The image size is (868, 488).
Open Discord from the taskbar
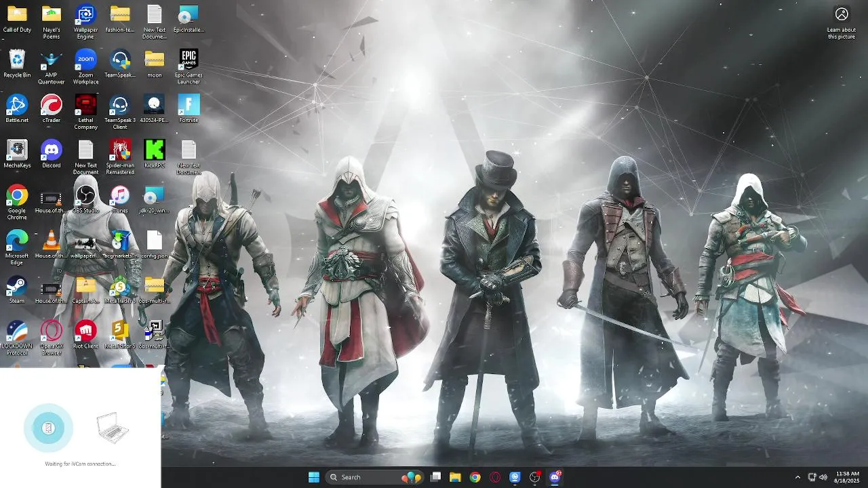click(555, 477)
